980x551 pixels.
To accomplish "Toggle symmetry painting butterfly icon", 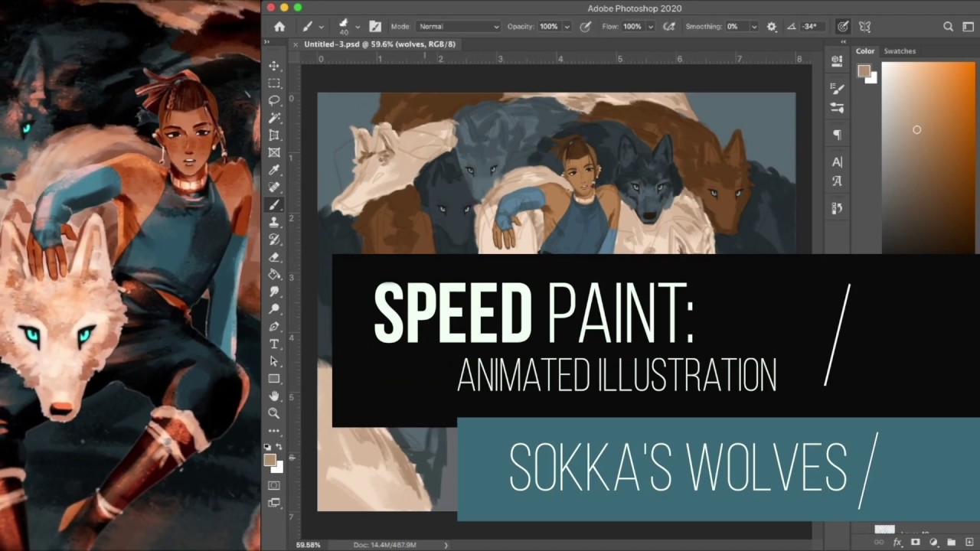I will 864,26.
